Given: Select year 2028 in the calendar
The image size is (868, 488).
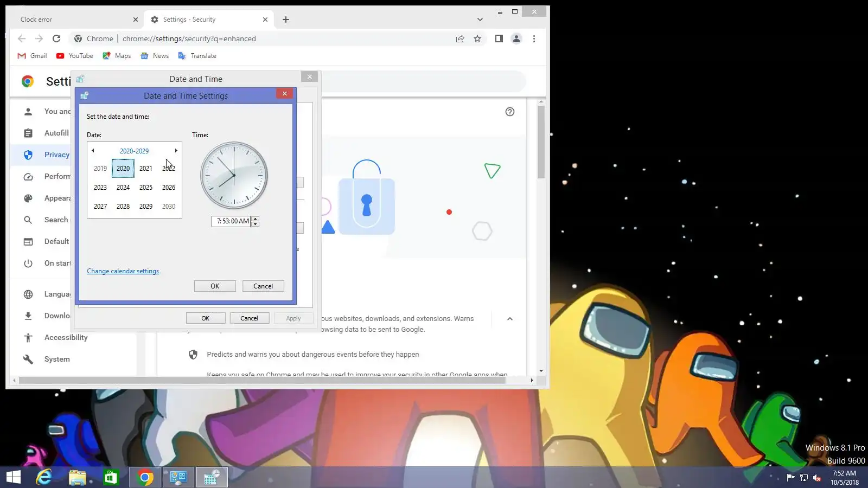Looking at the screenshot, I should [x=123, y=207].
